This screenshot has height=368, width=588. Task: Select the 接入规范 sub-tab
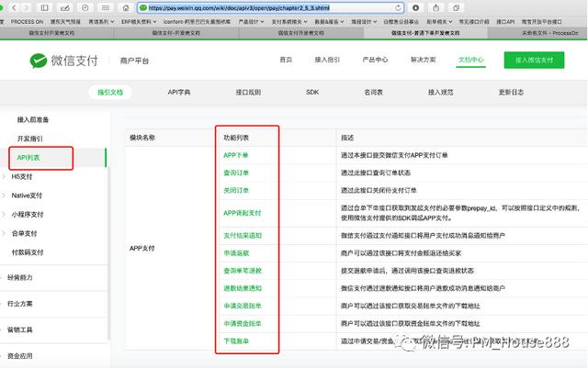click(x=441, y=92)
